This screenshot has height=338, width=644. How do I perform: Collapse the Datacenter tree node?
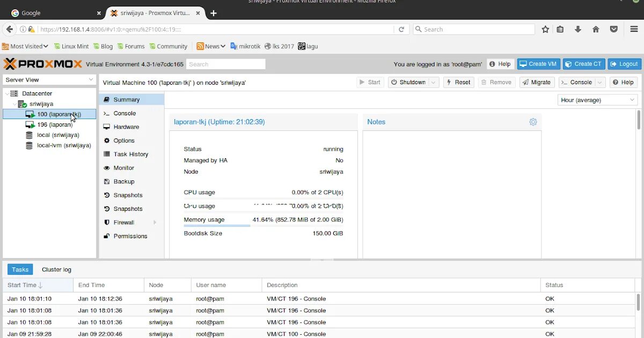(x=6, y=93)
